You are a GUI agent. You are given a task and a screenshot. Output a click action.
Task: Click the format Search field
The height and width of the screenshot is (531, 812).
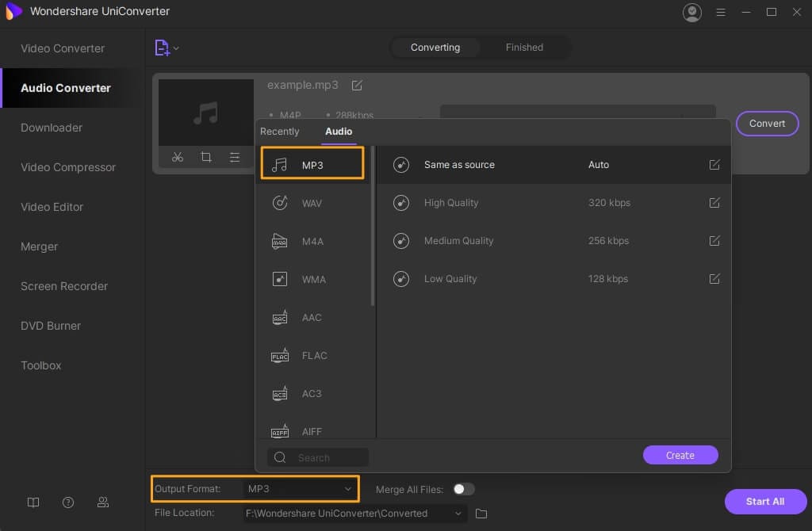(x=318, y=457)
